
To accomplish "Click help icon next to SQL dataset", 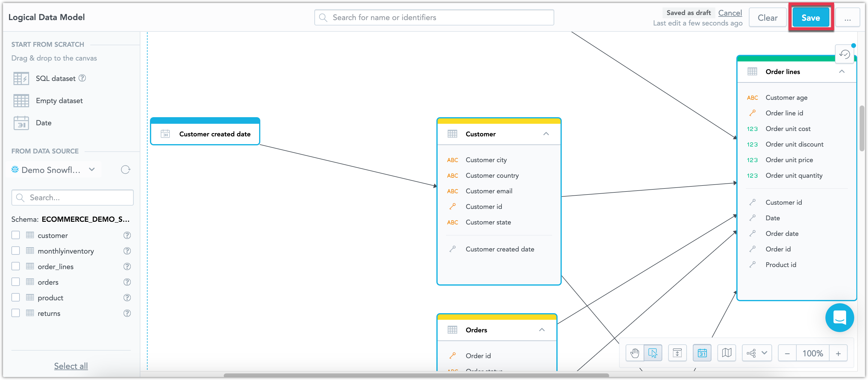I will (x=82, y=78).
